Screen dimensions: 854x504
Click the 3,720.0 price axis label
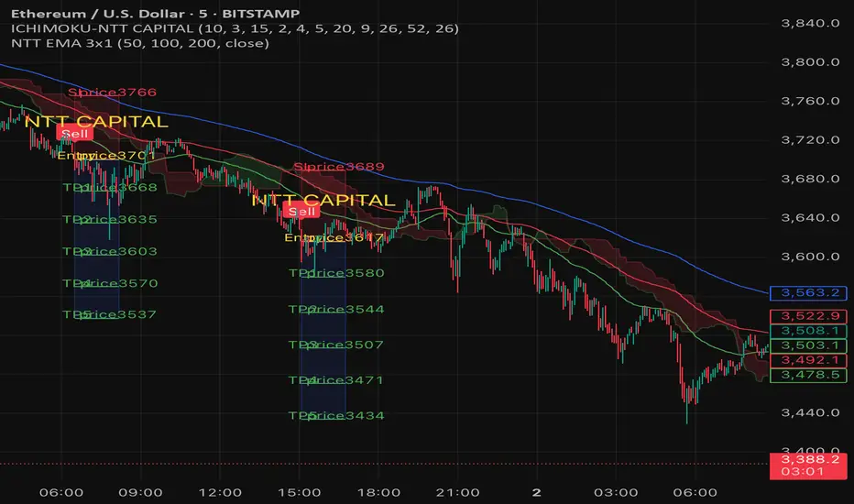tap(810, 140)
